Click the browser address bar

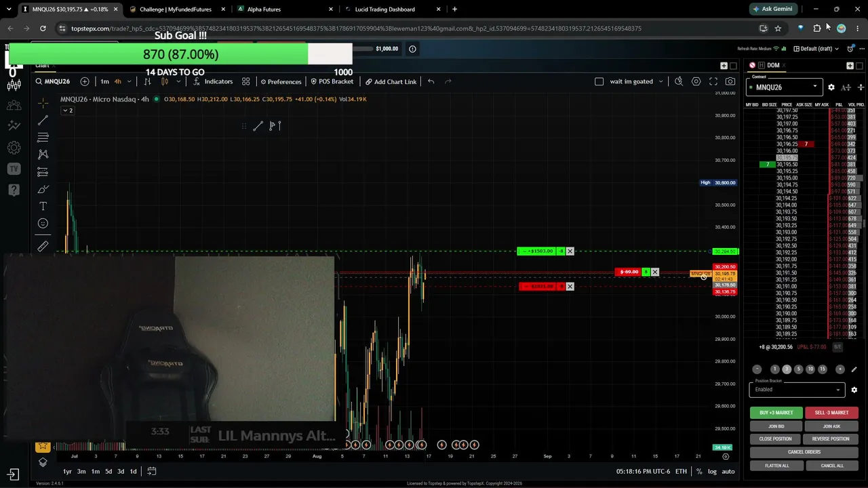click(407, 28)
